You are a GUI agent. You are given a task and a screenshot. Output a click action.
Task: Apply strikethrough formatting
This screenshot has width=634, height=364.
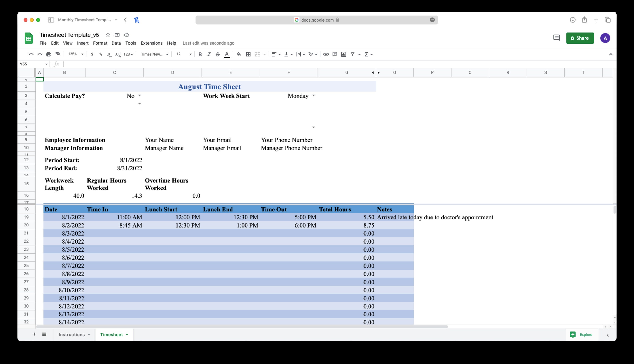(x=217, y=54)
